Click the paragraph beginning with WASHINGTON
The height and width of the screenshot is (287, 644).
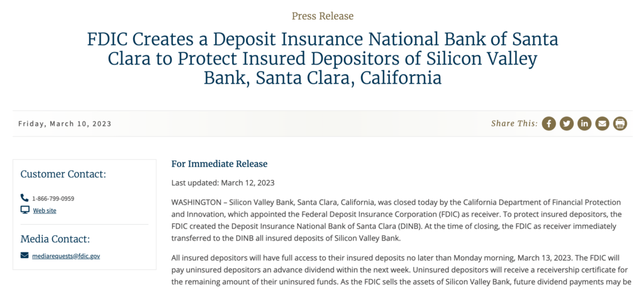click(396, 220)
